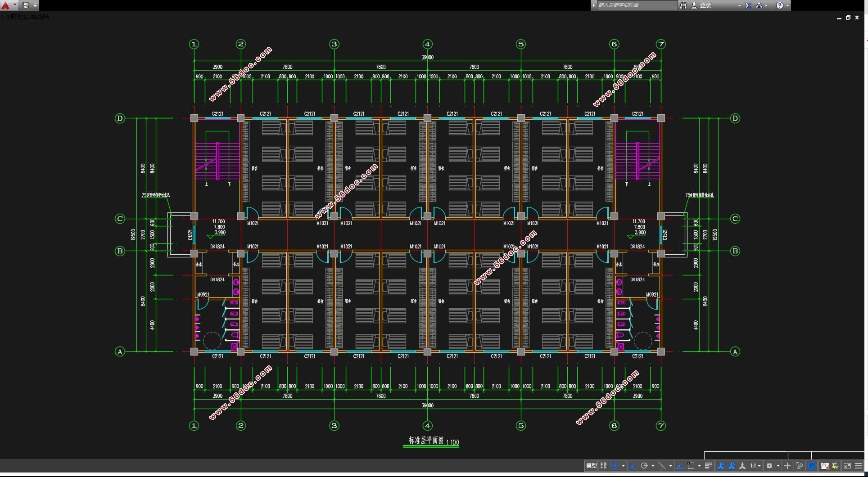868x477 pixels.
Task: Switch to the 模型 model space tab
Action: click(x=591, y=466)
